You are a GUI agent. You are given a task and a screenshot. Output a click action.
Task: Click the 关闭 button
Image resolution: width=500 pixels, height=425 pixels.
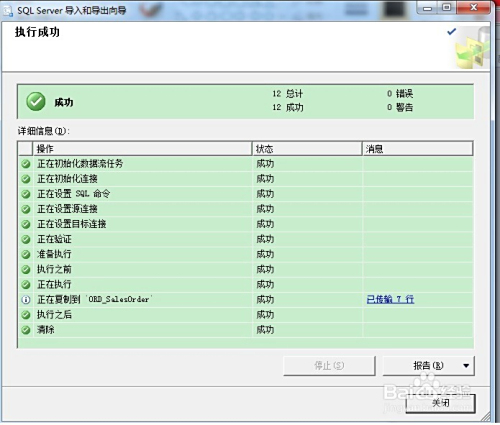pos(440,403)
